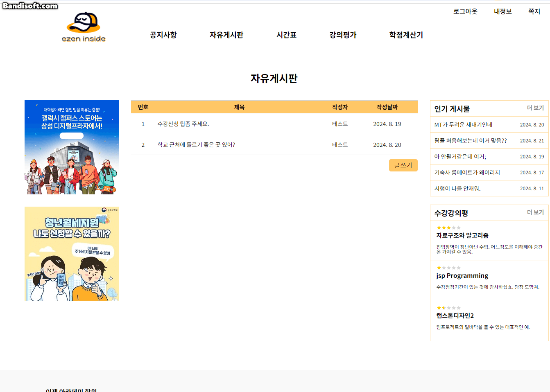The image size is (550, 392).
Task: Click 더 보기 in 인기 게시물
Action: (536, 108)
